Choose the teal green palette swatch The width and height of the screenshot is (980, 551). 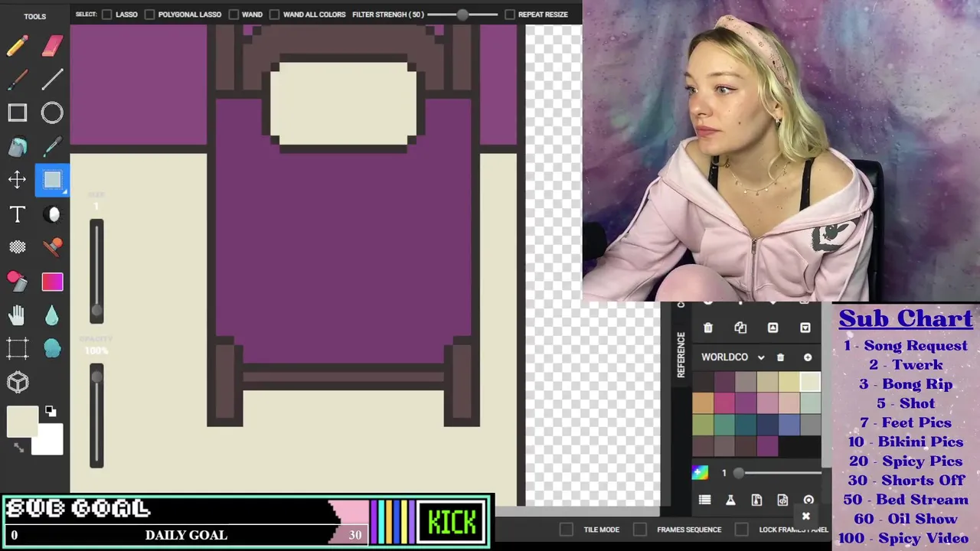point(724,425)
